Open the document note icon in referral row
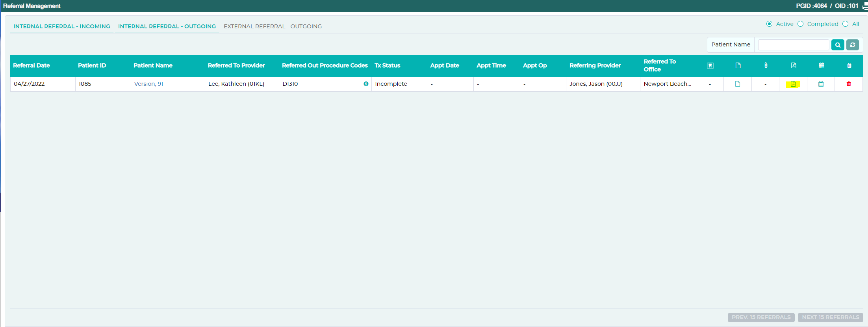The width and height of the screenshot is (868, 327). [738, 84]
